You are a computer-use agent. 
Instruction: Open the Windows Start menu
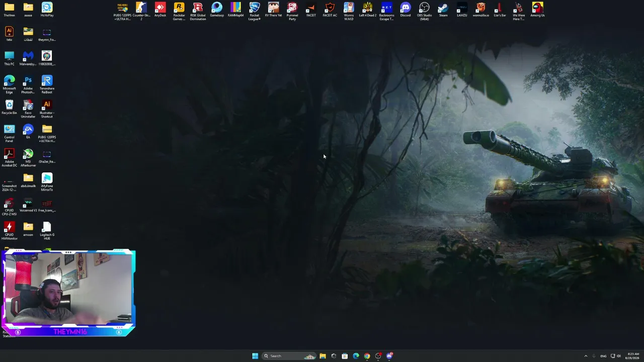[x=255, y=356]
